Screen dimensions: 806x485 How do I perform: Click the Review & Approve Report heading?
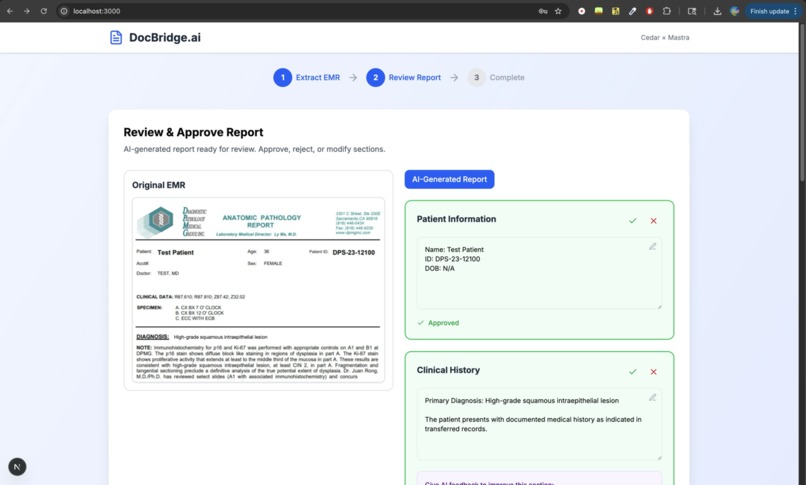pyautogui.click(x=193, y=133)
